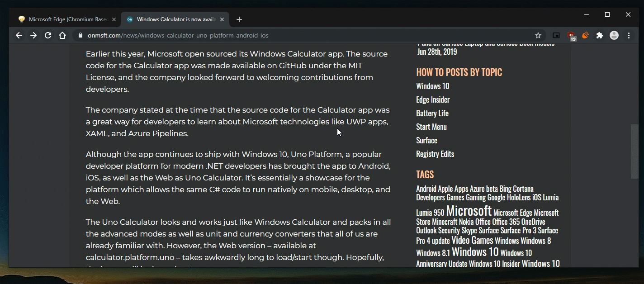The height and width of the screenshot is (284, 644).
Task: Open the browser home page icon
Action: click(x=62, y=35)
